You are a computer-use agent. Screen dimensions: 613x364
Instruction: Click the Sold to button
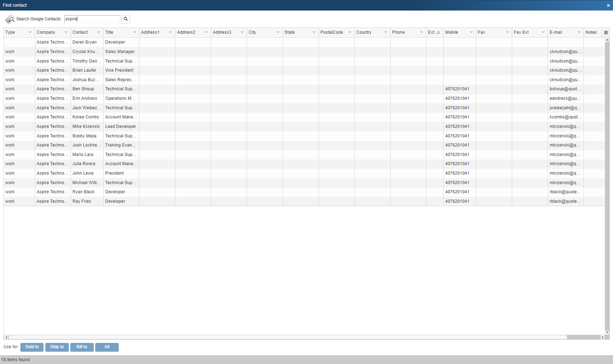32,347
